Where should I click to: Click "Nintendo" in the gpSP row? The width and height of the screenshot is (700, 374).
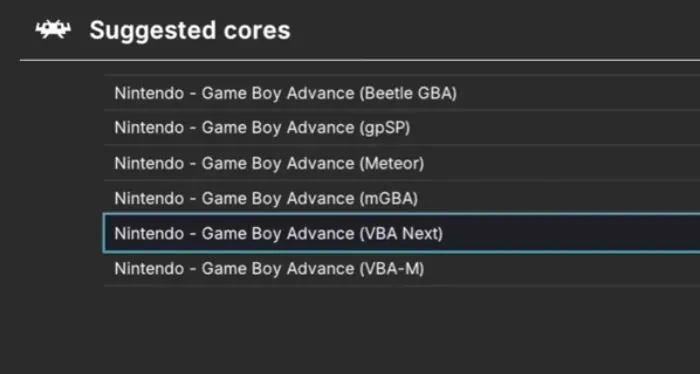tap(149, 128)
